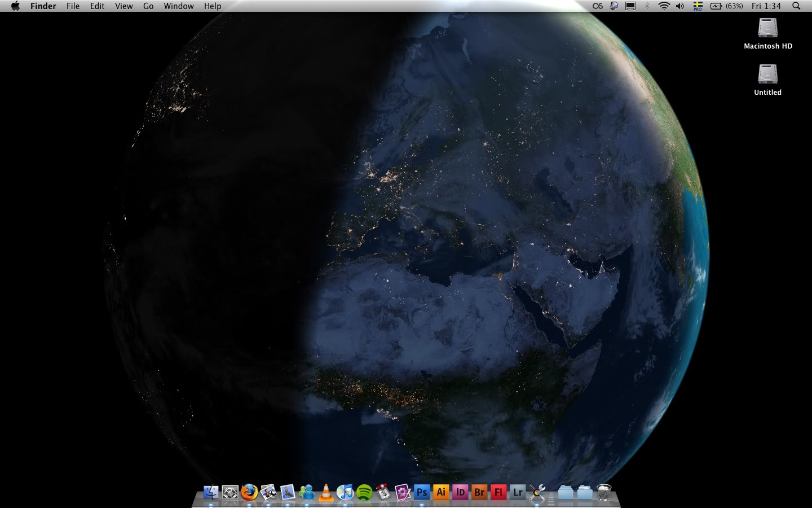Viewport: 812px width, 508px height.
Task: Open System Preferences gear icon in dock
Action: 230,492
